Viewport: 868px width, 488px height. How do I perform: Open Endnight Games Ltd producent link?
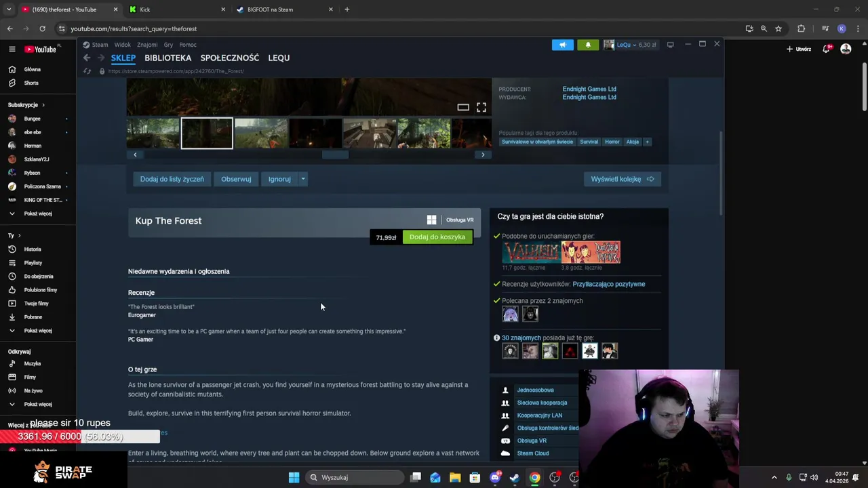click(589, 89)
